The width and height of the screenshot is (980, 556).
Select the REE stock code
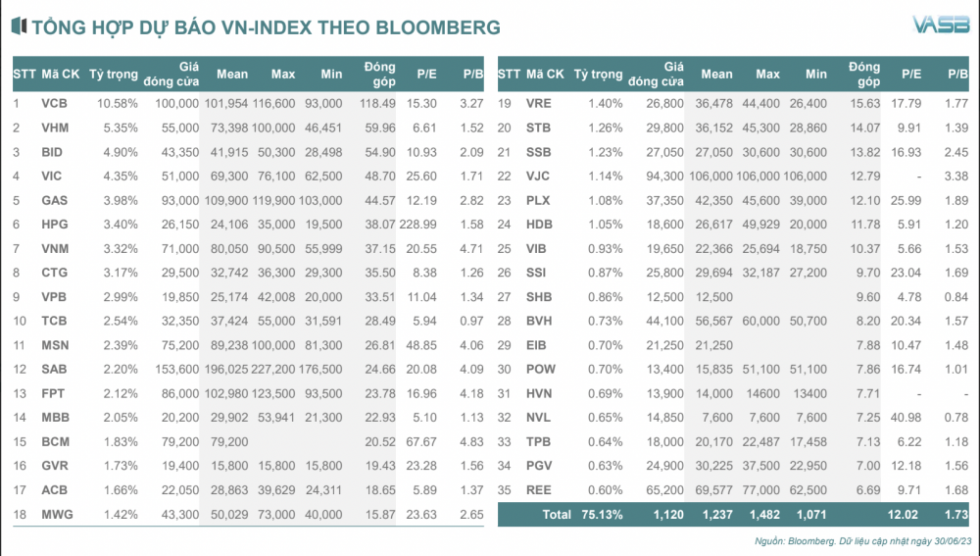tap(539, 489)
